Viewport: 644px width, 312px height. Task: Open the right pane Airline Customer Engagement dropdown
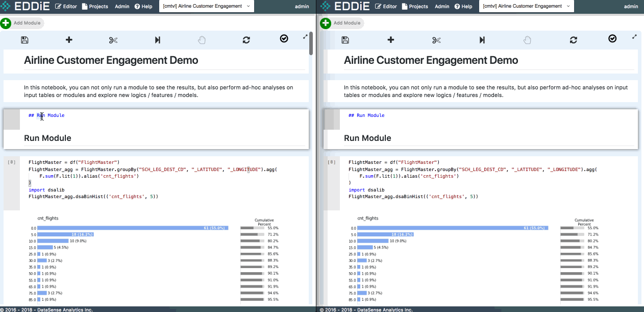[x=527, y=6]
